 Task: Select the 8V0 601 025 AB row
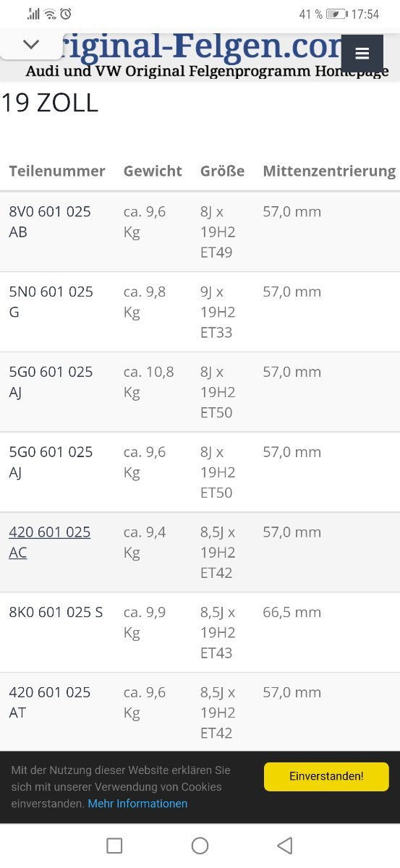[200, 232]
